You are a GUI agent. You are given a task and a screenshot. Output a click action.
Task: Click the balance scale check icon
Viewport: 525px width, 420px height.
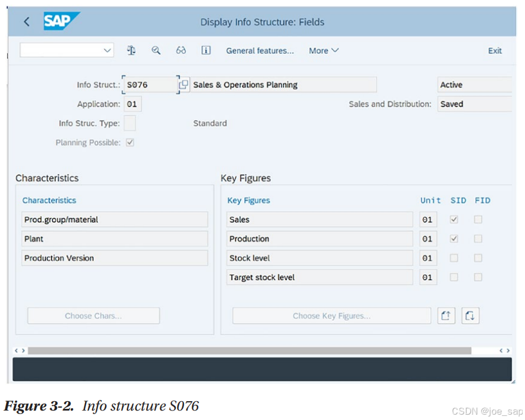tap(131, 51)
